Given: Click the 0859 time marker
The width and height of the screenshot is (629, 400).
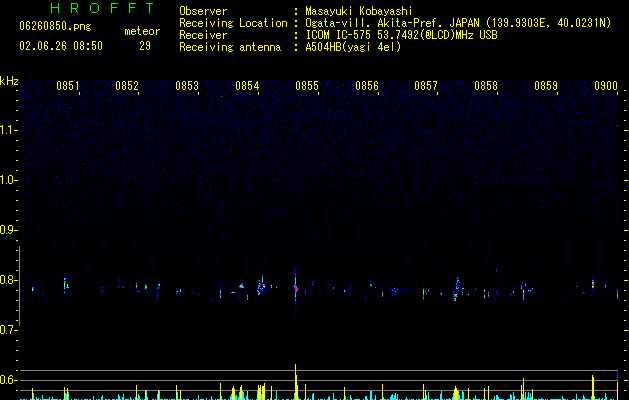Looking at the screenshot, I should pos(546,86).
